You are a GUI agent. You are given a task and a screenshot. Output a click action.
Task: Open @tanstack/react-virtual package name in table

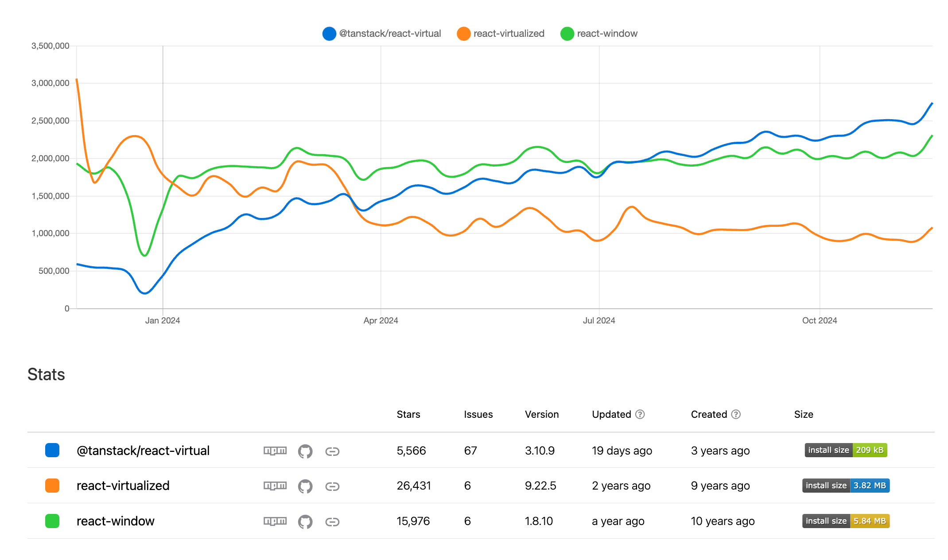(x=143, y=451)
